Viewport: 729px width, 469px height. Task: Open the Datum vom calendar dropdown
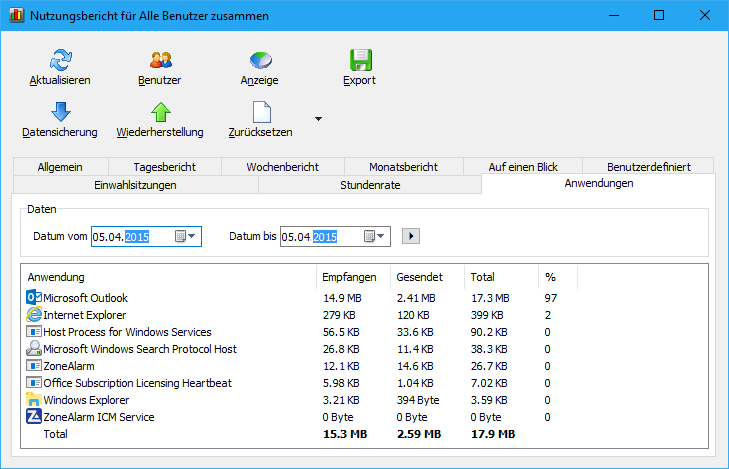pyautogui.click(x=186, y=236)
